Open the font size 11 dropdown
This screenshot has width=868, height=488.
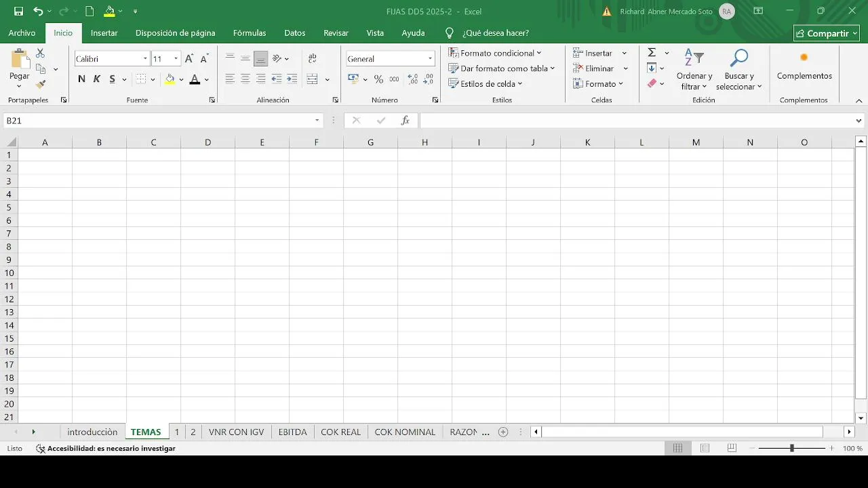[176, 59]
